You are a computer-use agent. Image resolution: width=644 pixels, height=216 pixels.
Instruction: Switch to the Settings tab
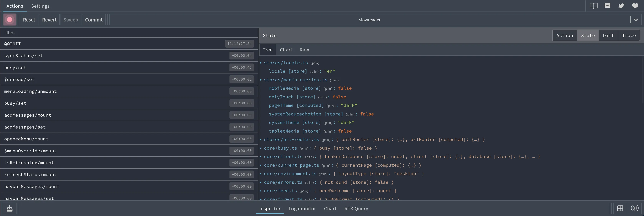(40, 6)
